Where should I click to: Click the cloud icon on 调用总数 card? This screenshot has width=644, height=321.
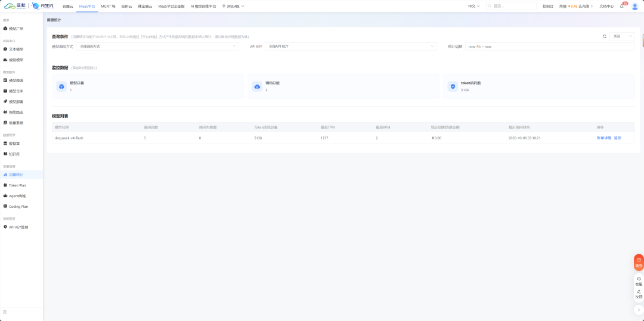pyautogui.click(x=257, y=86)
